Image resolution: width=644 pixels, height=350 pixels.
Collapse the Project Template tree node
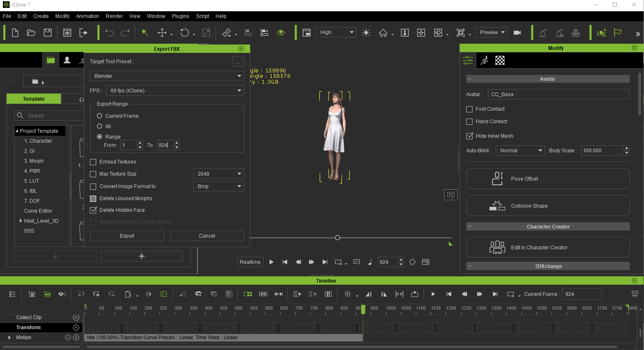pyautogui.click(x=17, y=131)
